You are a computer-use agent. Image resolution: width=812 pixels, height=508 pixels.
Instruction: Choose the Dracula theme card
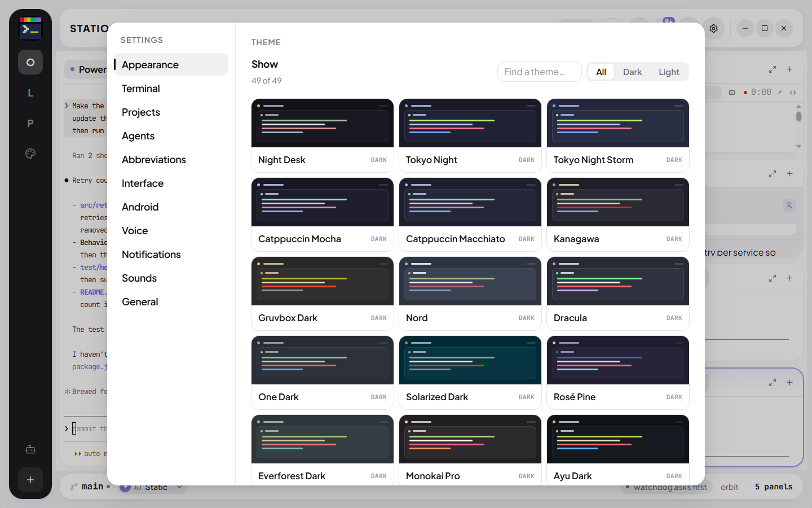(x=618, y=294)
